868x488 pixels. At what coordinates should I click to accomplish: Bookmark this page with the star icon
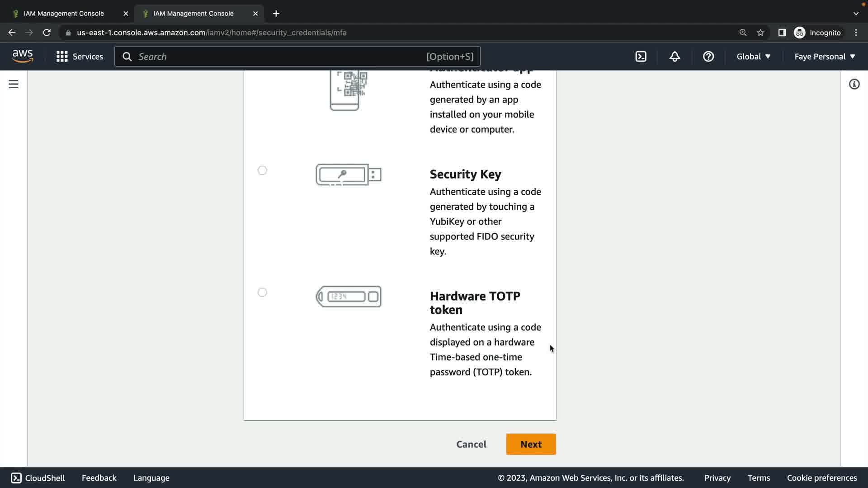click(760, 33)
